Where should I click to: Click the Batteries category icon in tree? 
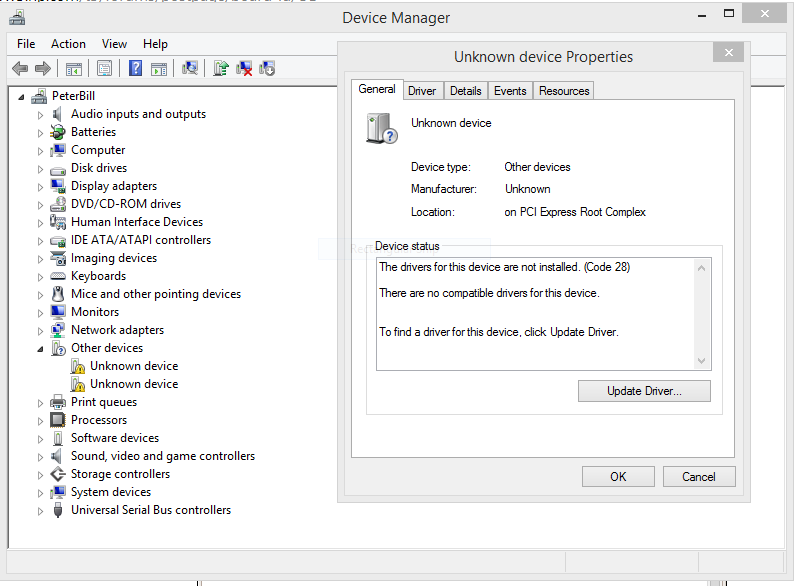pyautogui.click(x=58, y=132)
